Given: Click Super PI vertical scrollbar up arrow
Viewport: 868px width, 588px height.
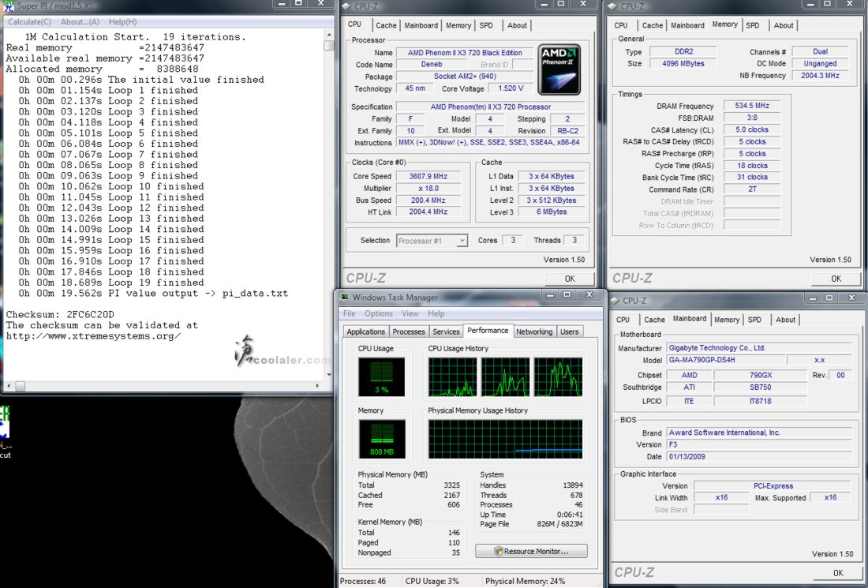Looking at the screenshot, I should click(329, 36).
